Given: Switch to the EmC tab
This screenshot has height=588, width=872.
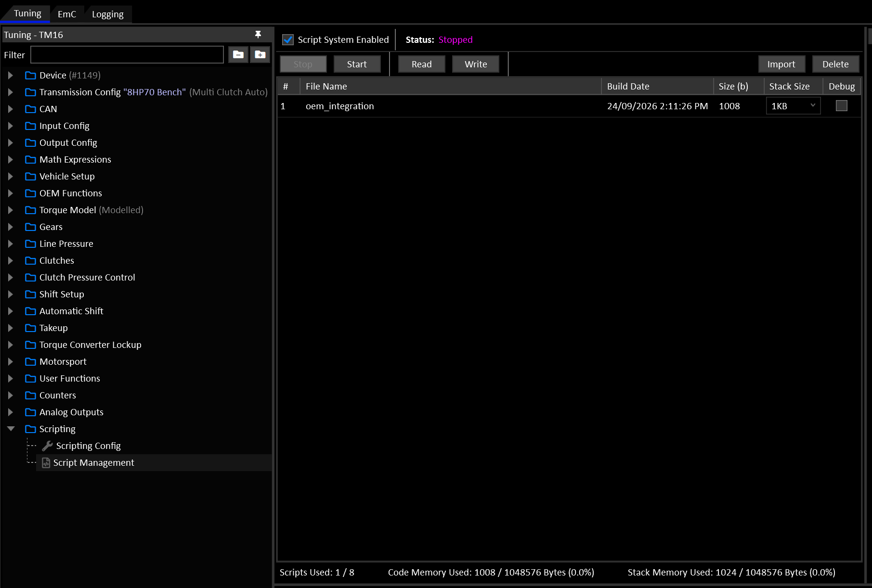Looking at the screenshot, I should (67, 14).
